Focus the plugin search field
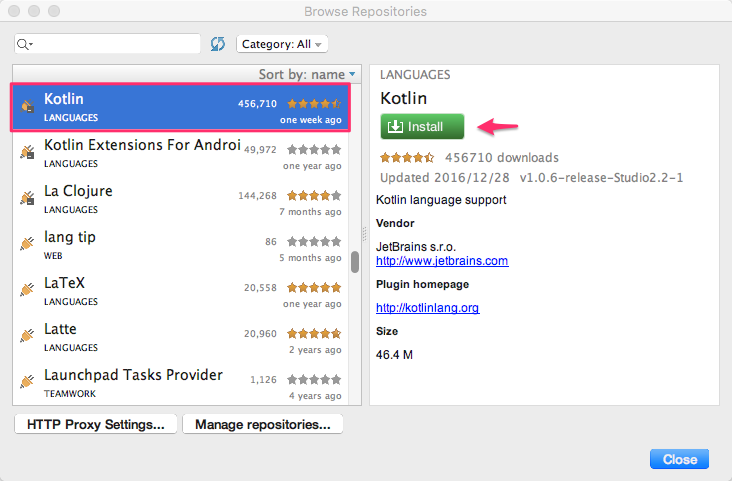 117,44
